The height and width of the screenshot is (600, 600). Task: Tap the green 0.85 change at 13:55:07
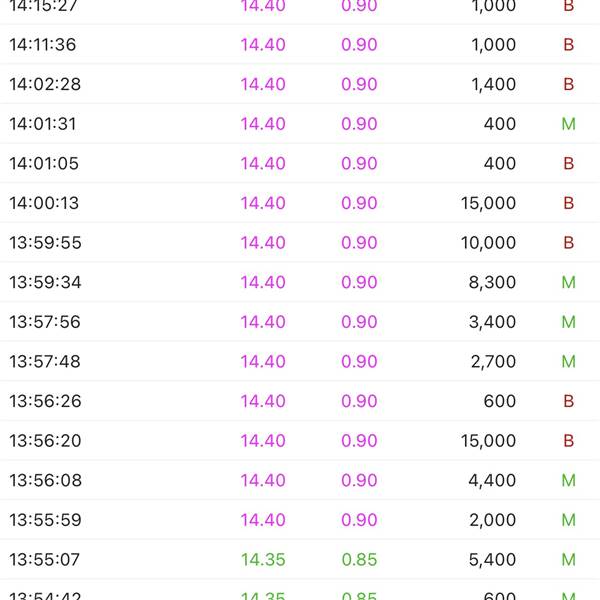tap(359, 560)
